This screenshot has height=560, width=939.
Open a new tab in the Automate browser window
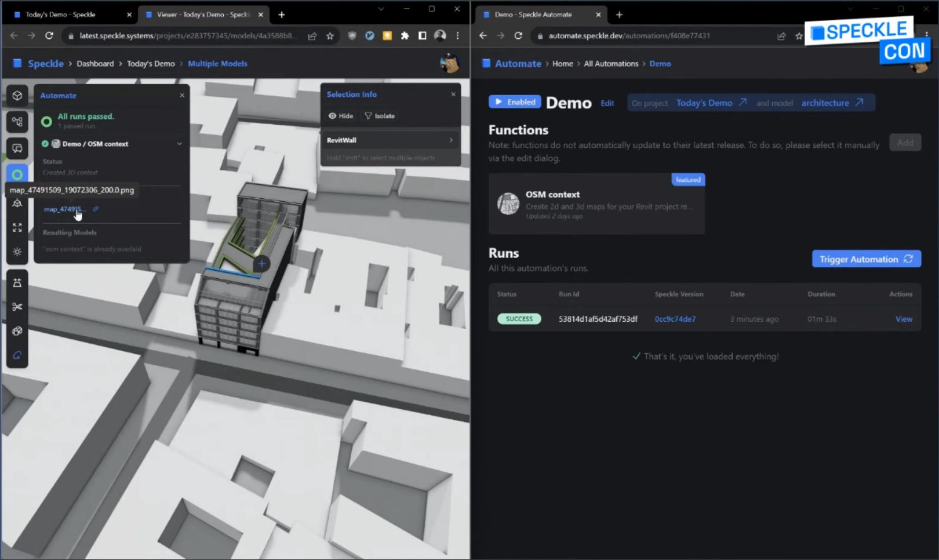(x=619, y=15)
